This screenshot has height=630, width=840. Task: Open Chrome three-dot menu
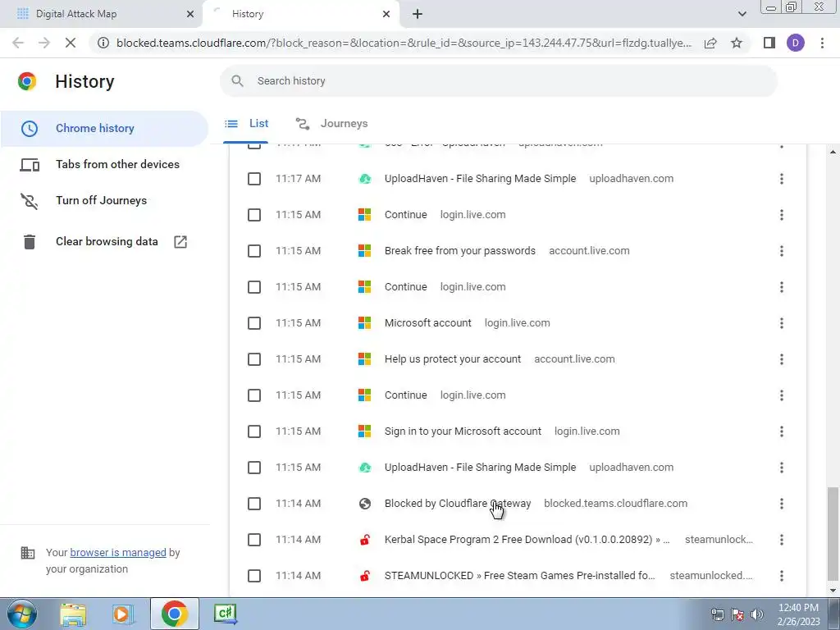822,43
